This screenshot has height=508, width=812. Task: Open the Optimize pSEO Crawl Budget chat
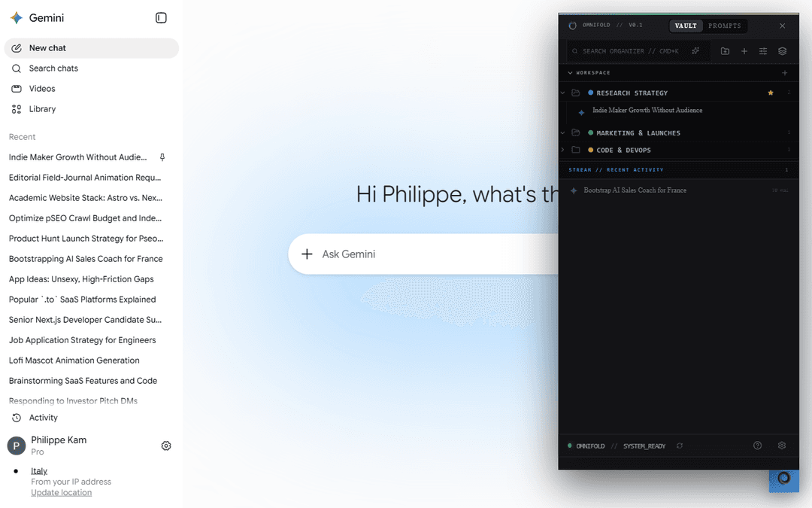point(92,218)
